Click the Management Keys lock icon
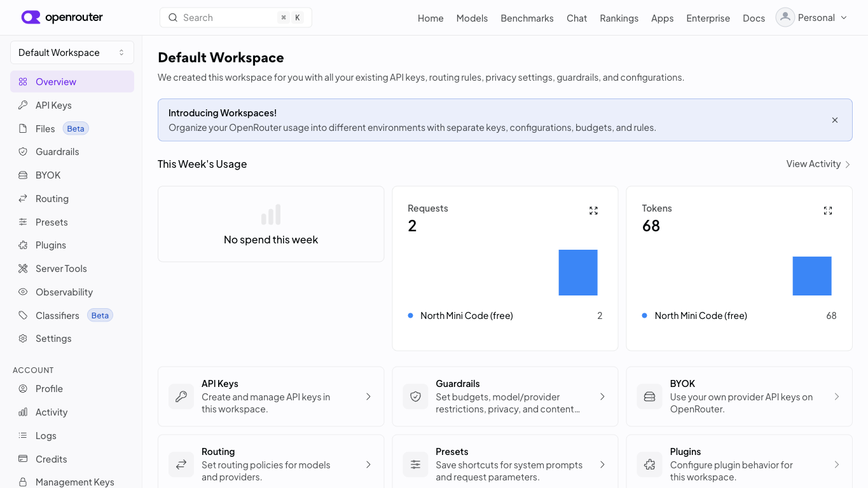868x488 pixels. (x=23, y=482)
